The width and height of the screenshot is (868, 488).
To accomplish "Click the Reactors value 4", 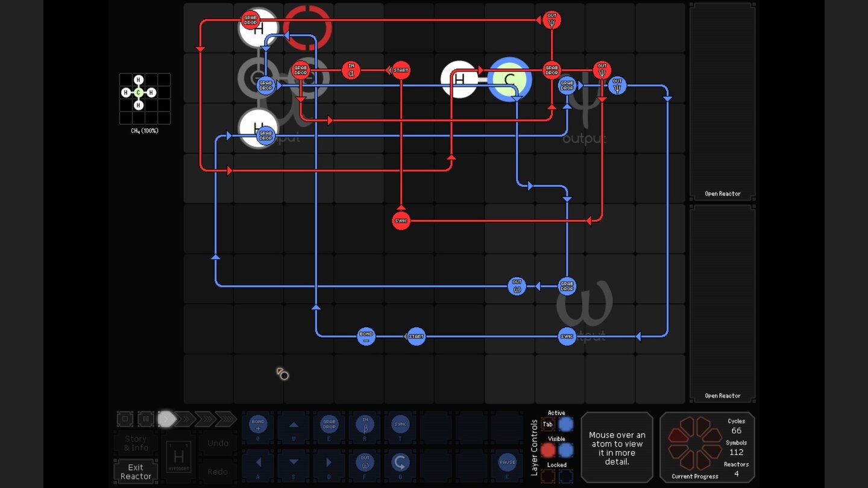I will pyautogui.click(x=736, y=474).
